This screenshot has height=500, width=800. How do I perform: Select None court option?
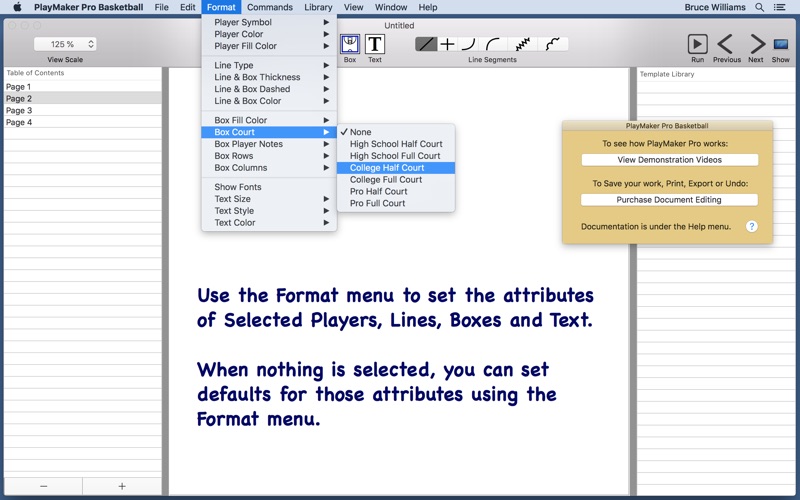pos(395,132)
